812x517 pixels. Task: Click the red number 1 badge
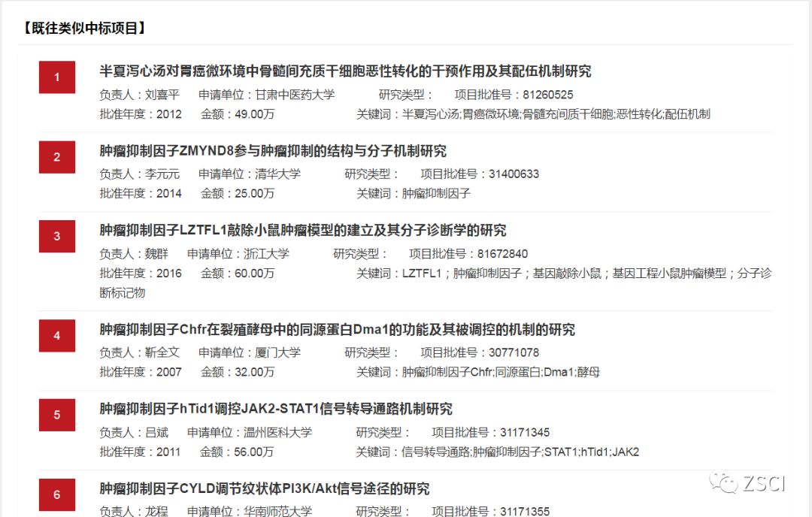57,77
